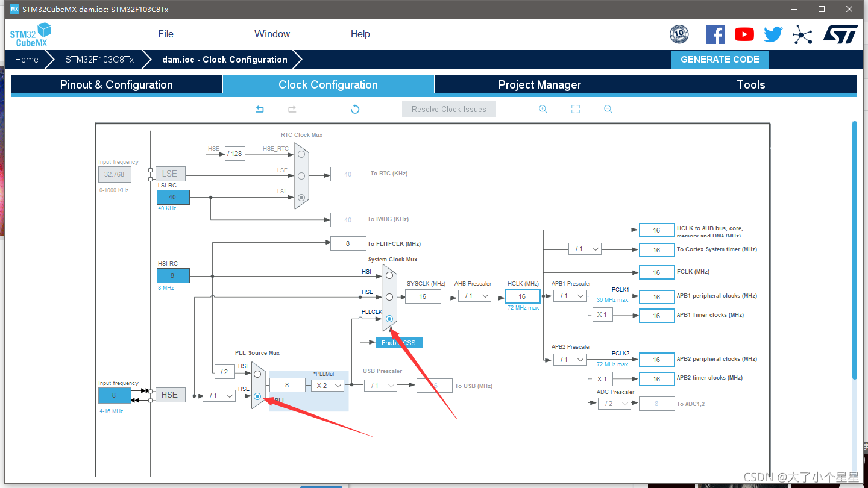Open the HSE prescaler /1 dropdown
The image size is (868, 488).
pyautogui.click(x=219, y=396)
